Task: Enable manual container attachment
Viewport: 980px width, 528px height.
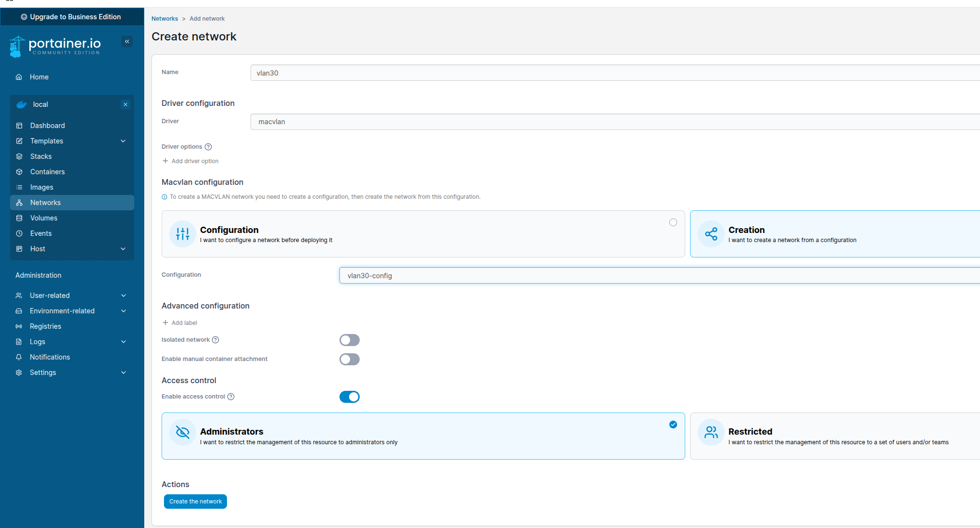Action: click(349, 359)
